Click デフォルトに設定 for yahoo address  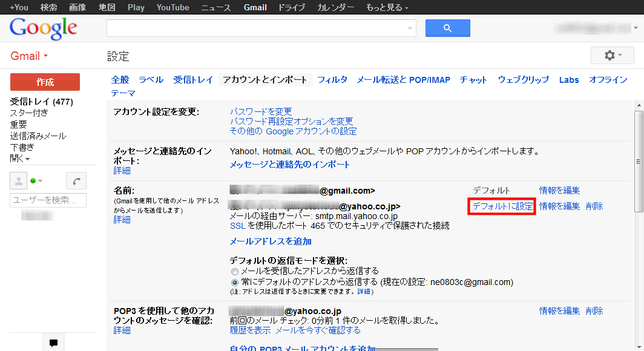click(x=502, y=206)
